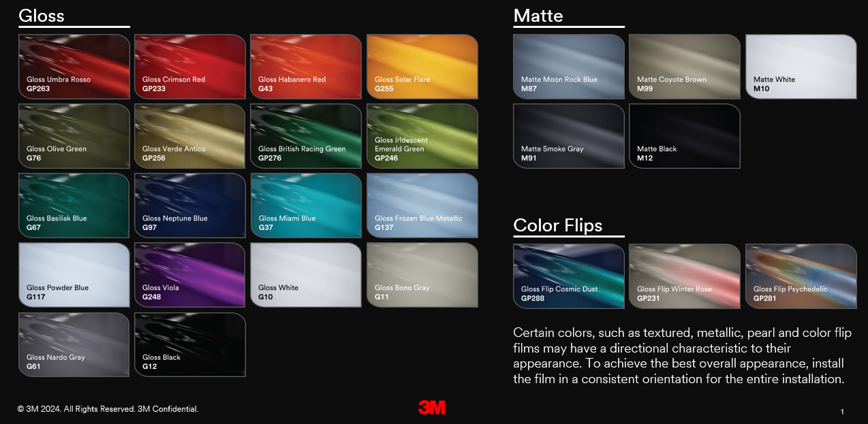
Task: Click the Matte section heading
Action: click(x=538, y=16)
